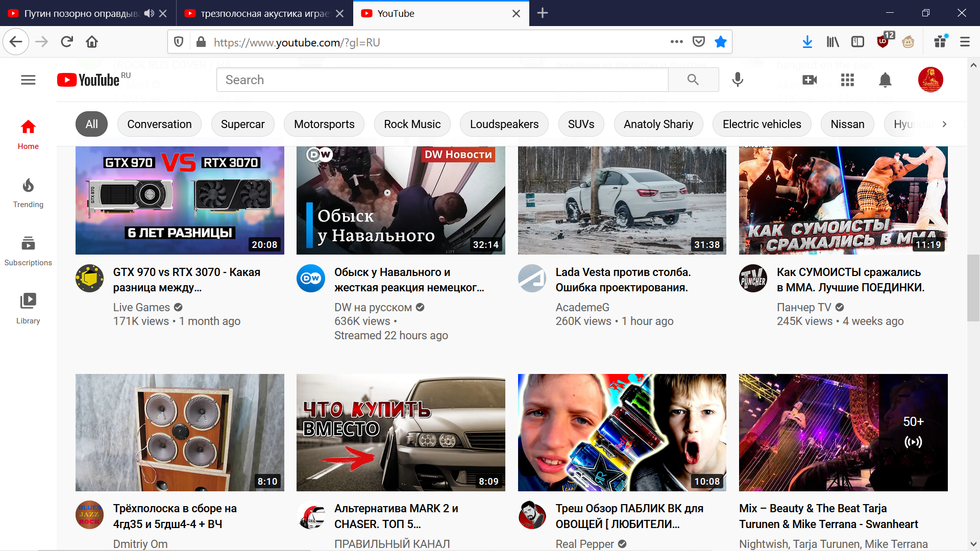Open YouTube notifications bell

click(x=885, y=80)
